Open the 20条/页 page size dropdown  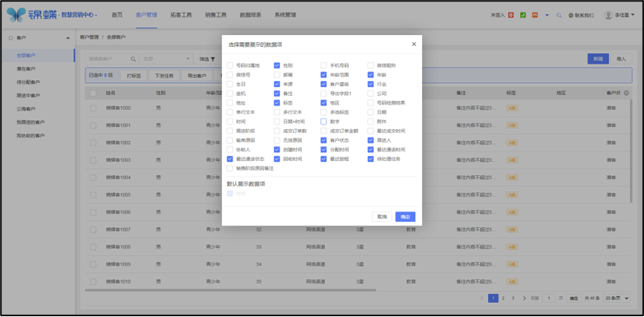617,298
